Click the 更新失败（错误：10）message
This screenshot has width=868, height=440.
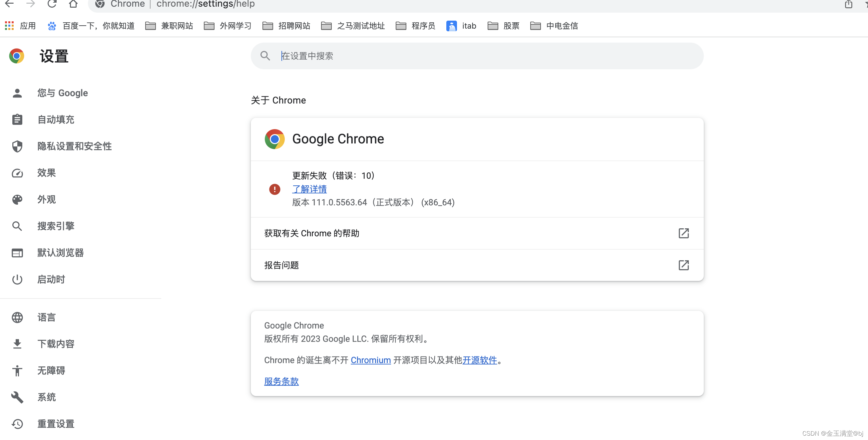tap(334, 175)
